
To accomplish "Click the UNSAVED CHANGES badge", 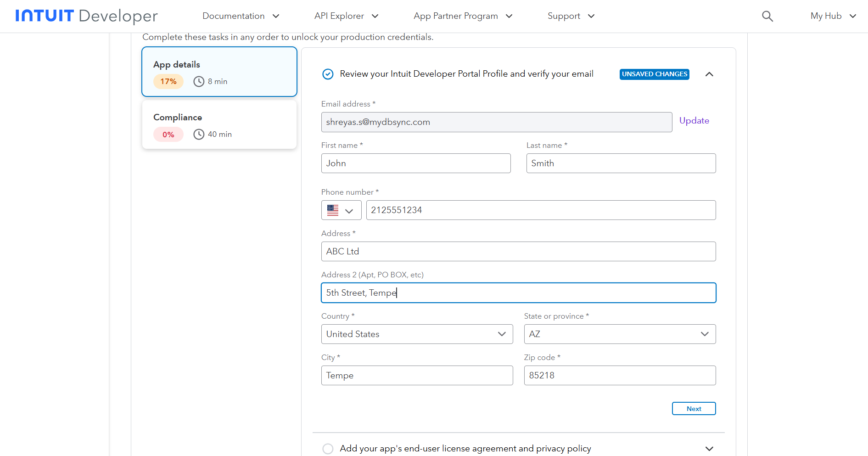I will point(654,74).
